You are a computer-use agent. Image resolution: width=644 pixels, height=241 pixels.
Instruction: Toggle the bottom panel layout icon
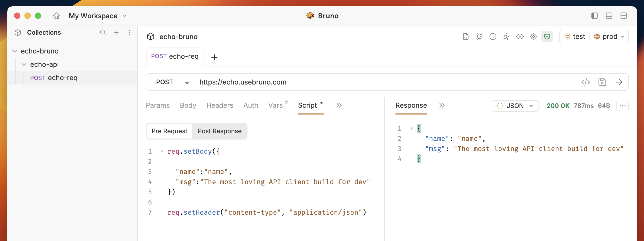coord(609,16)
